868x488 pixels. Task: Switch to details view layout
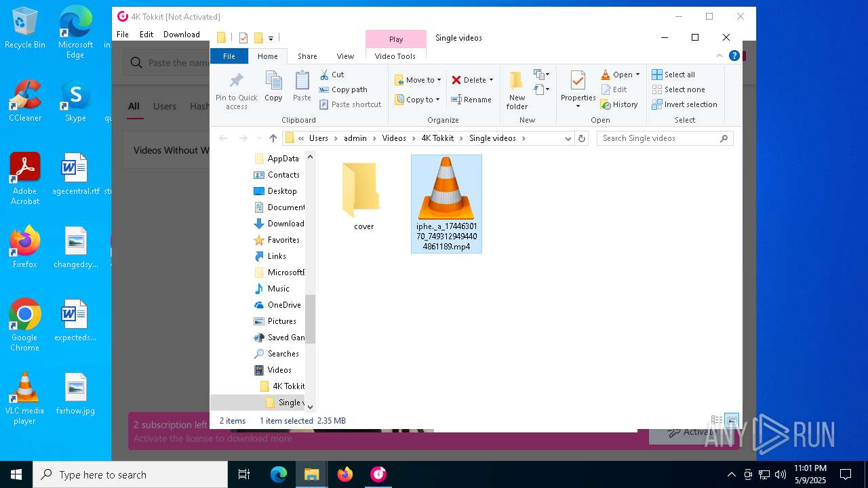coord(717,421)
